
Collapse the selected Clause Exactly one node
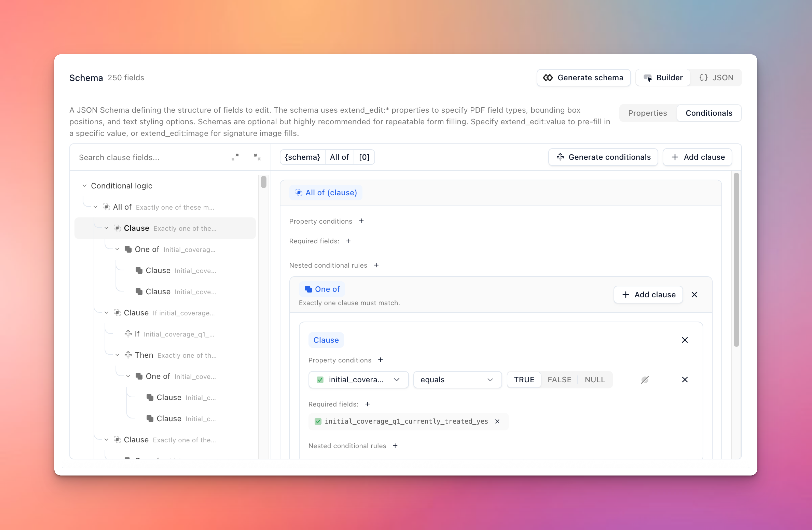click(x=106, y=228)
